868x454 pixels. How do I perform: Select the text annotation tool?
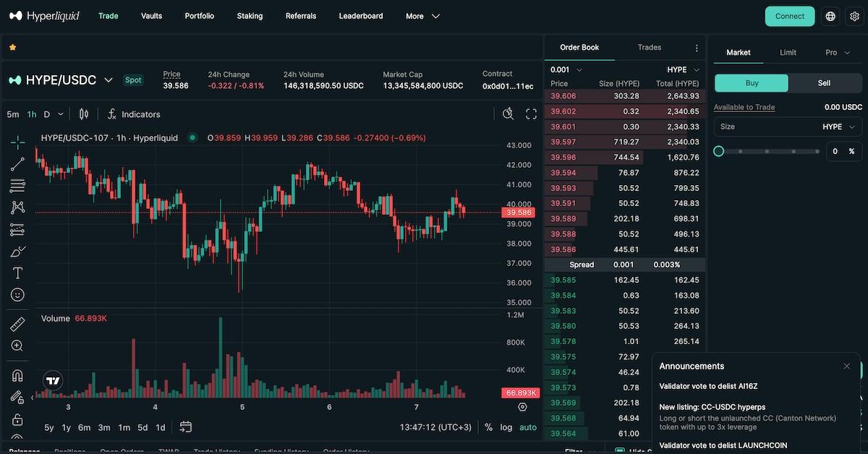click(17, 273)
